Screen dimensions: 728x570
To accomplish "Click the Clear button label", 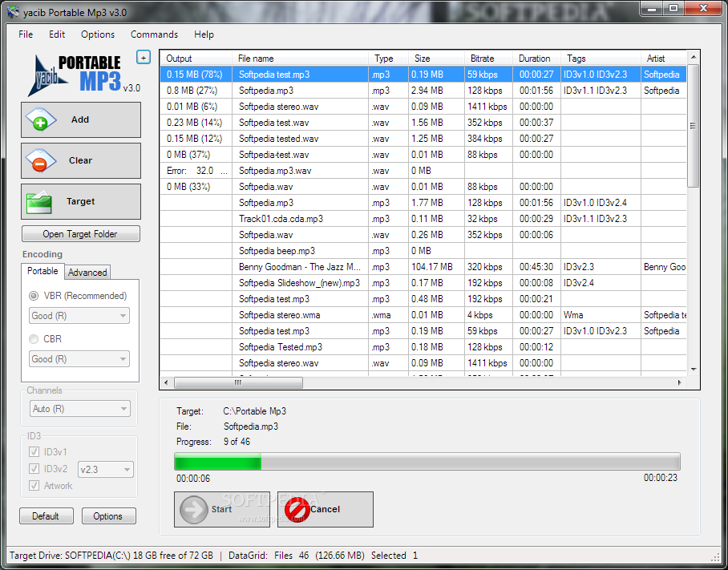I will (80, 160).
